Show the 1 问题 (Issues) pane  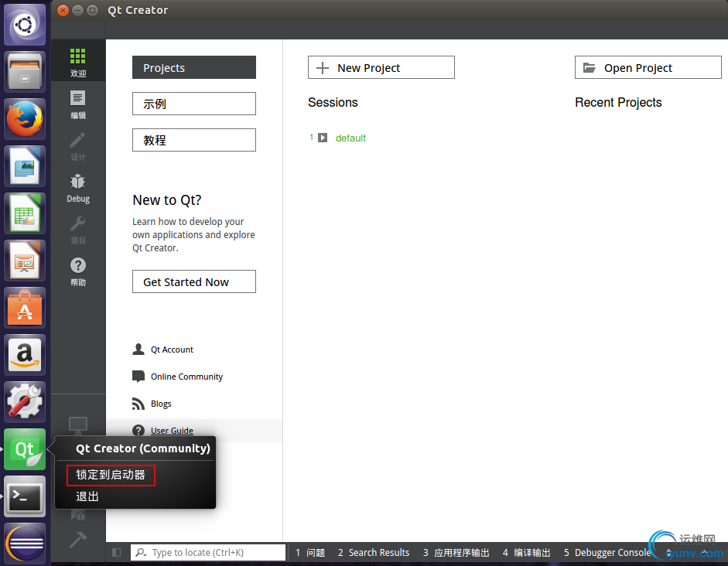pos(310,553)
